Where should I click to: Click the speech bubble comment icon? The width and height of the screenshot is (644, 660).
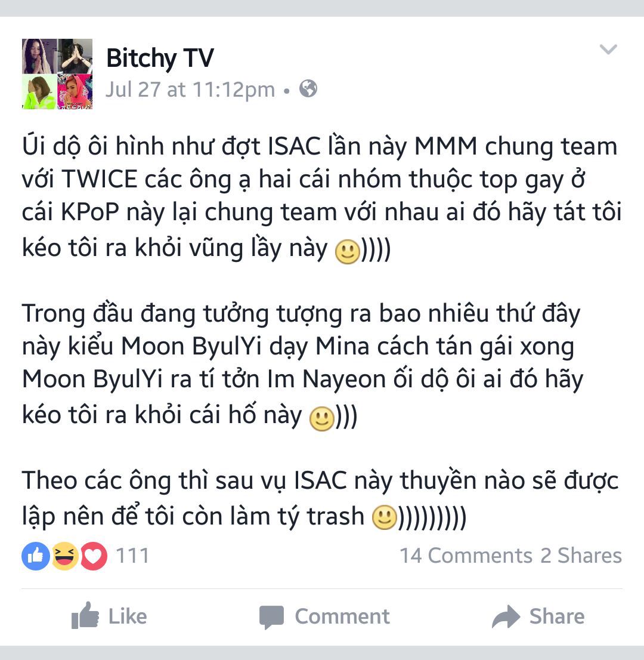coord(272,617)
